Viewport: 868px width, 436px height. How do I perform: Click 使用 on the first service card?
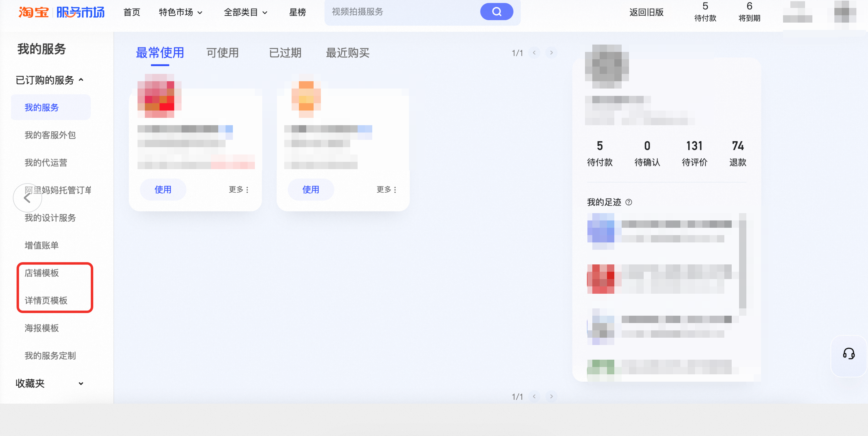point(163,190)
